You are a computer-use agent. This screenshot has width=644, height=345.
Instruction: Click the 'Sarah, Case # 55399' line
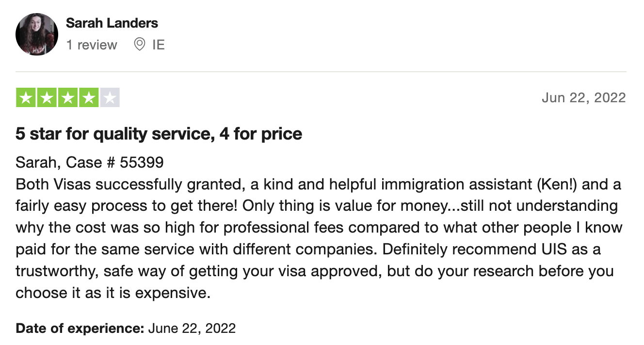tap(90, 162)
